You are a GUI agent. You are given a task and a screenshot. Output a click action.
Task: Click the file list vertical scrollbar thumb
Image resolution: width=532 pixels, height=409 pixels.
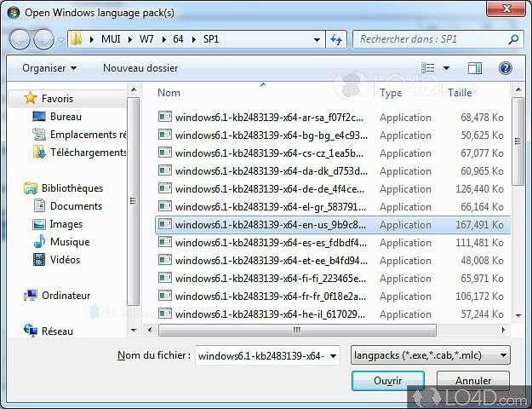coord(518,141)
